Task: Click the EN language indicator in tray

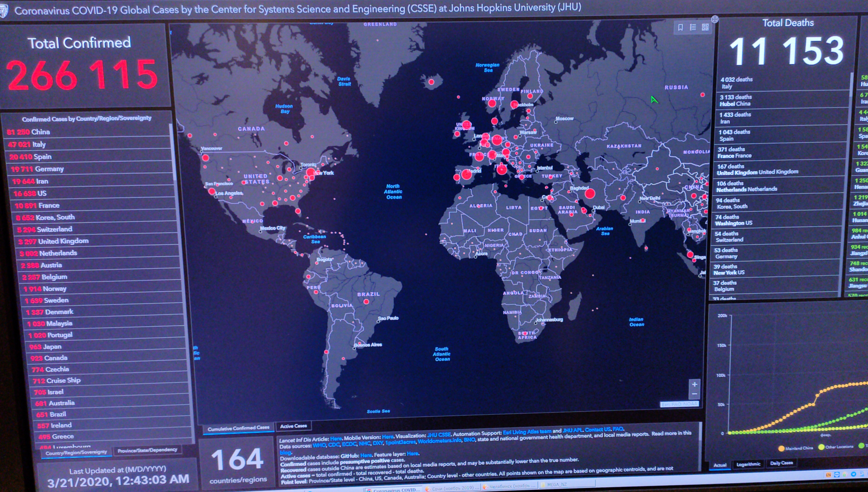Action: (828, 475)
